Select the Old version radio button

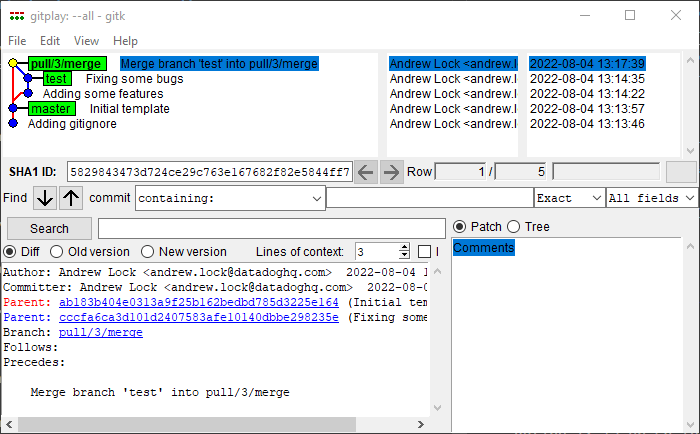click(x=56, y=252)
